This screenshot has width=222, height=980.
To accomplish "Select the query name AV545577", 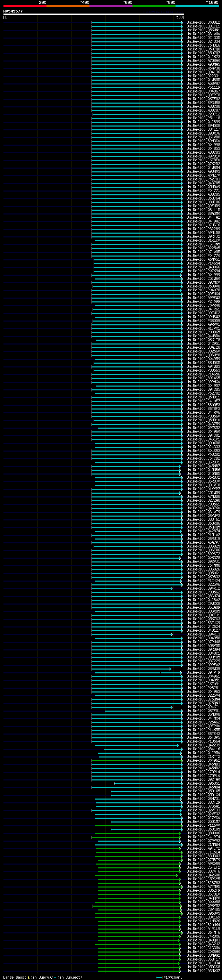I will click(13, 11).
